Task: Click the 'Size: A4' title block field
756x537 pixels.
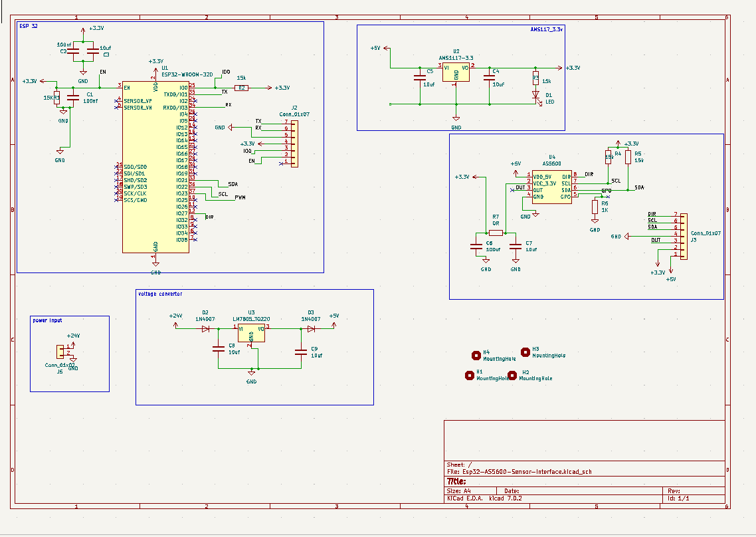Action: click(458, 491)
